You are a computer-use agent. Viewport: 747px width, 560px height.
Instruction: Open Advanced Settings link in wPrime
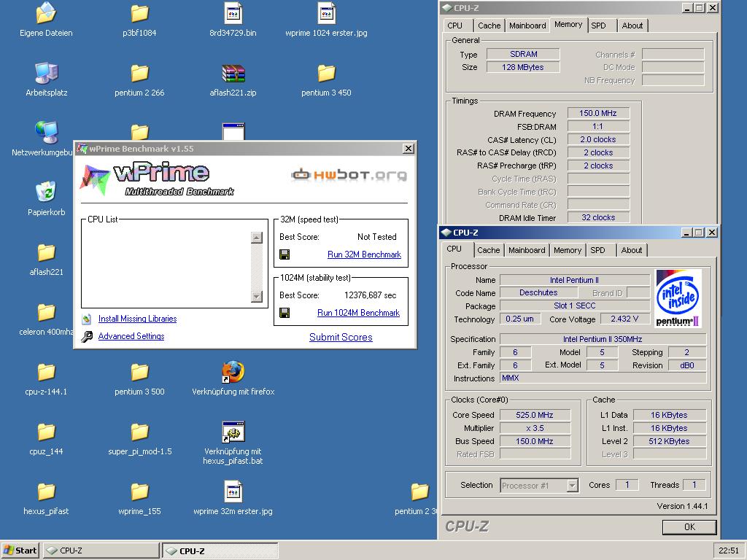click(131, 336)
